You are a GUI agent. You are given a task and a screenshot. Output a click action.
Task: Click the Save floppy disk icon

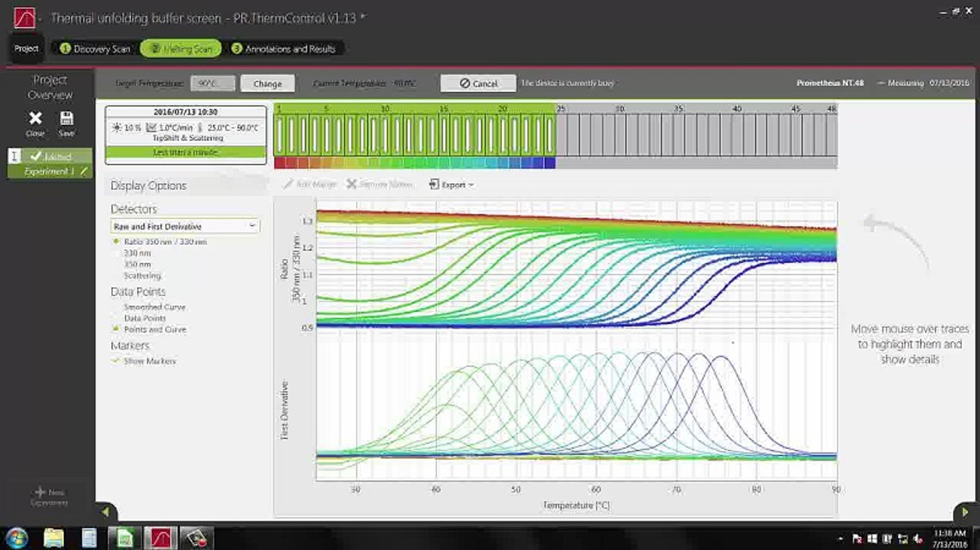(x=67, y=118)
